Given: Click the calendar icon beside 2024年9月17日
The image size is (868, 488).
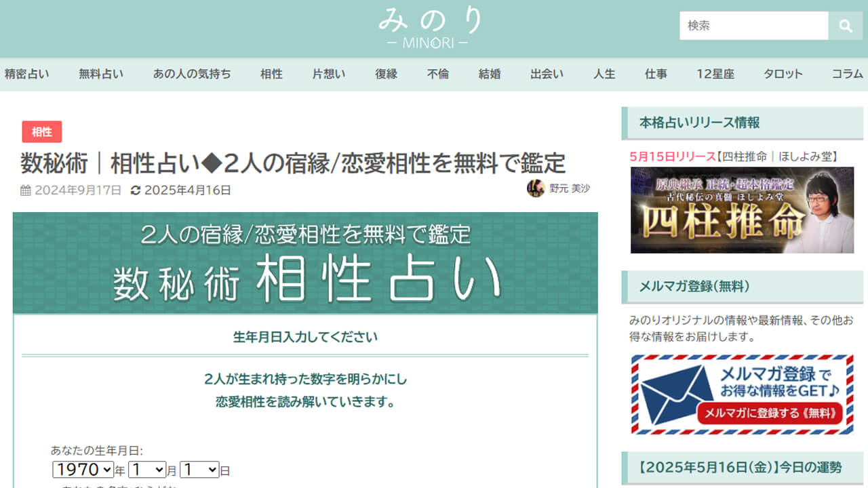Looking at the screenshot, I should point(26,190).
